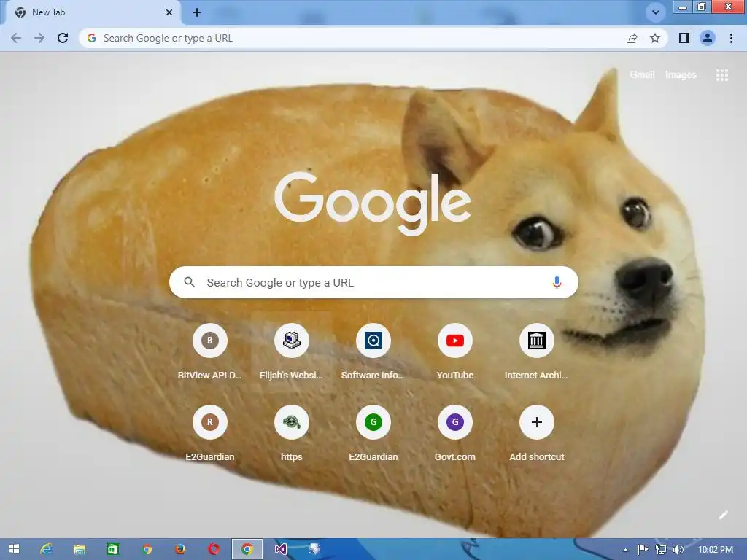Viewport: 747px width, 560px height.
Task: Click the Google search box on the page
Action: coord(373,282)
